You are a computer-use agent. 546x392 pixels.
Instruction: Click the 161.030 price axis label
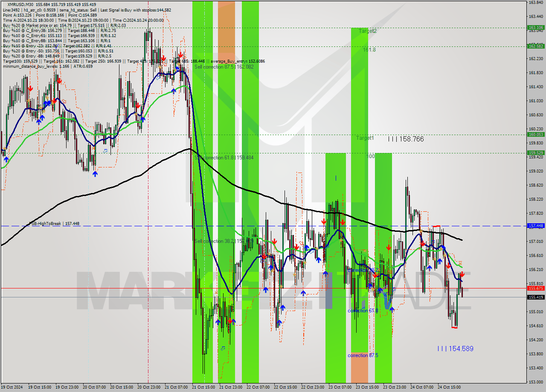(x=536, y=101)
